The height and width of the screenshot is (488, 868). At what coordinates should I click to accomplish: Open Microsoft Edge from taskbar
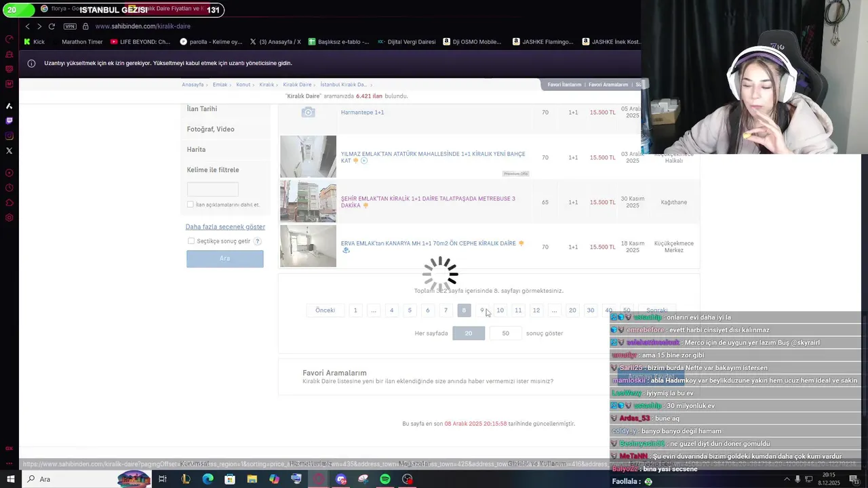[208, 479]
